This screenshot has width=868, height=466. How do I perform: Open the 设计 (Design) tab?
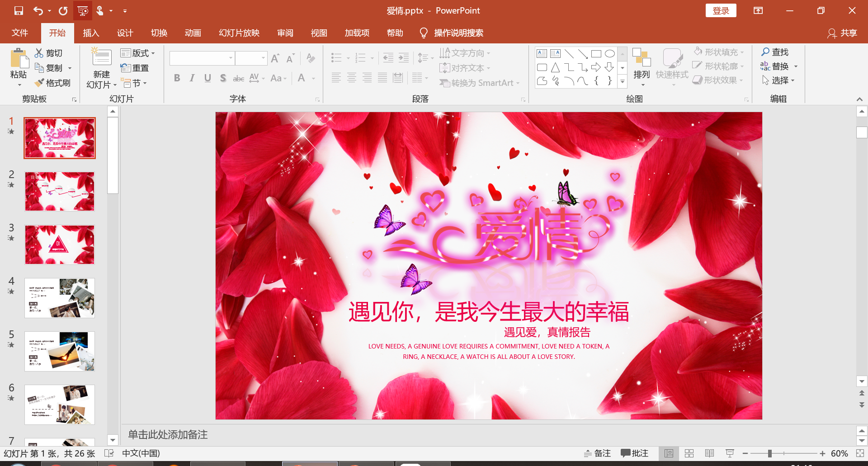tap(125, 33)
